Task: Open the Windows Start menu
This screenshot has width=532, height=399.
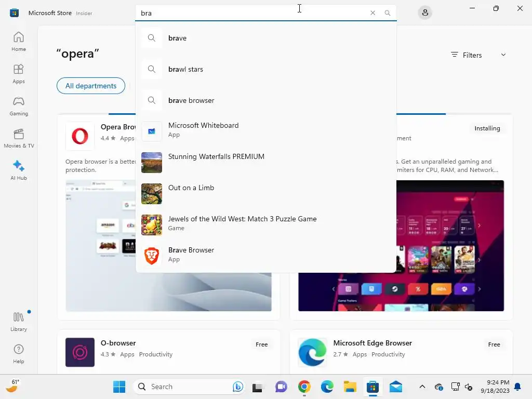Action: (x=119, y=387)
